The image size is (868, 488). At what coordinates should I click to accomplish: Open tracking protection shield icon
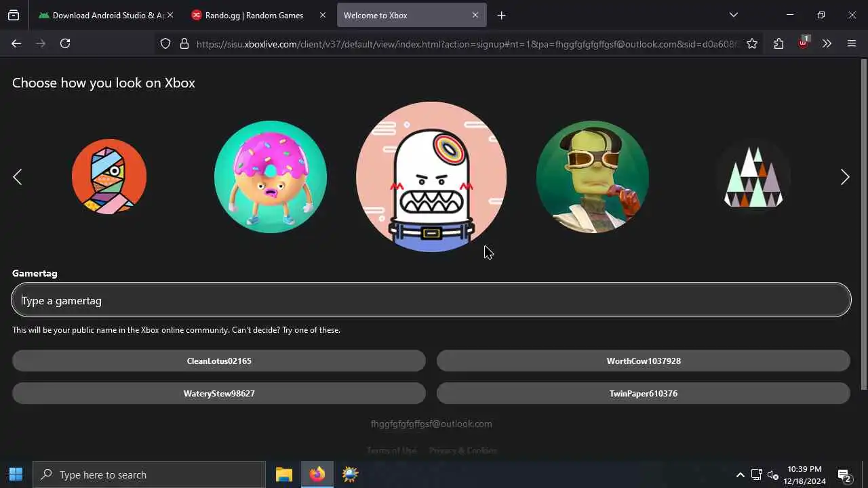click(165, 43)
